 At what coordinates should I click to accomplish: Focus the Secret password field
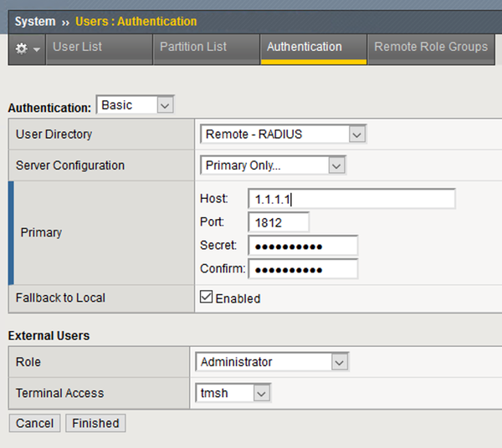tap(303, 246)
